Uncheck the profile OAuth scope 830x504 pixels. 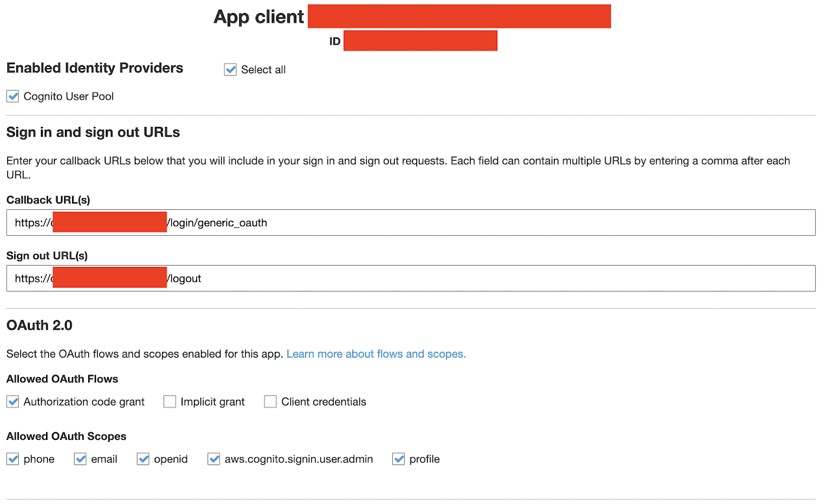coord(399,459)
